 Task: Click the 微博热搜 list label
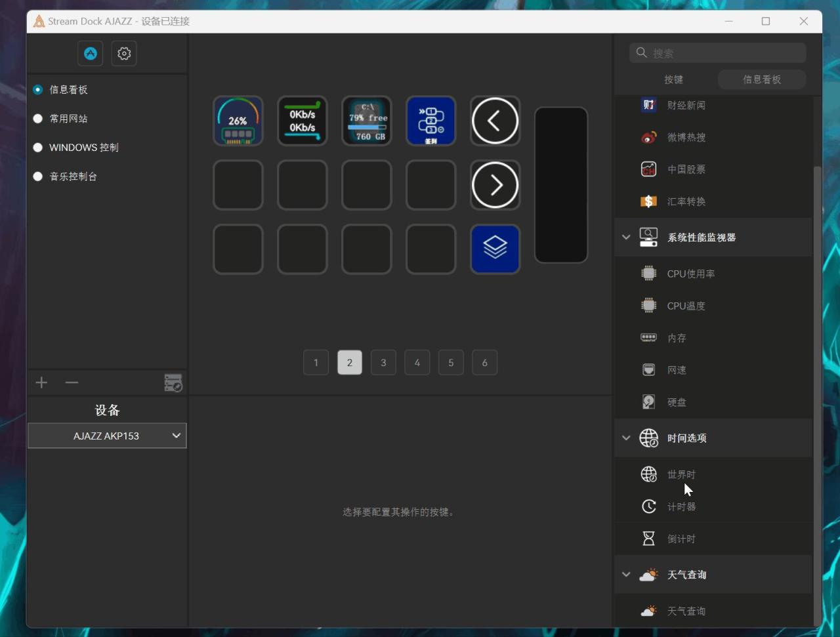point(686,137)
